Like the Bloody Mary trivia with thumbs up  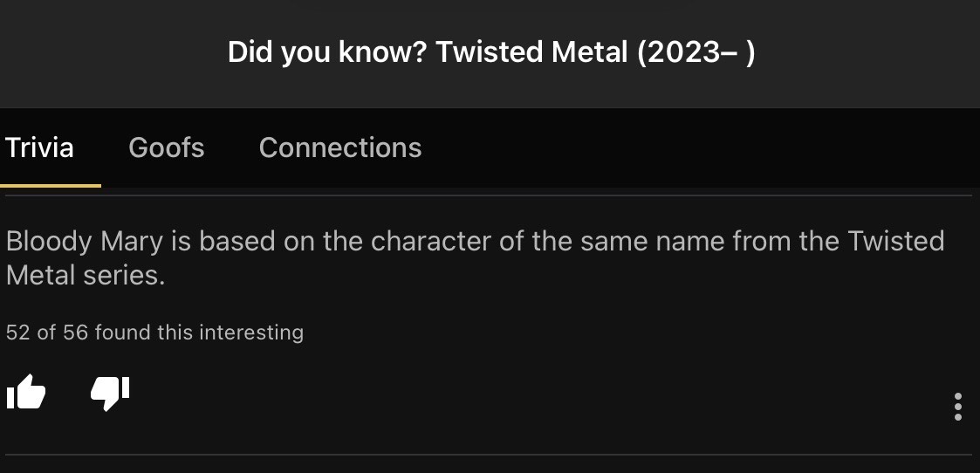[25, 394]
